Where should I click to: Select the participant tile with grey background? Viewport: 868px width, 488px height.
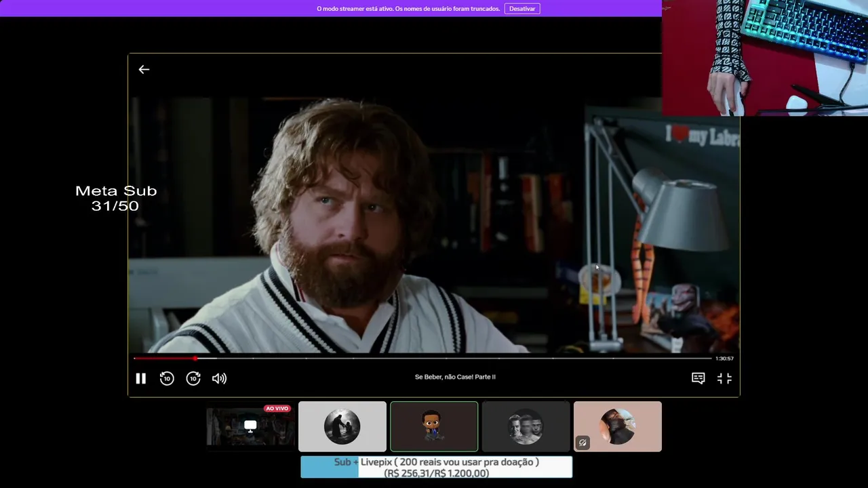(342, 426)
